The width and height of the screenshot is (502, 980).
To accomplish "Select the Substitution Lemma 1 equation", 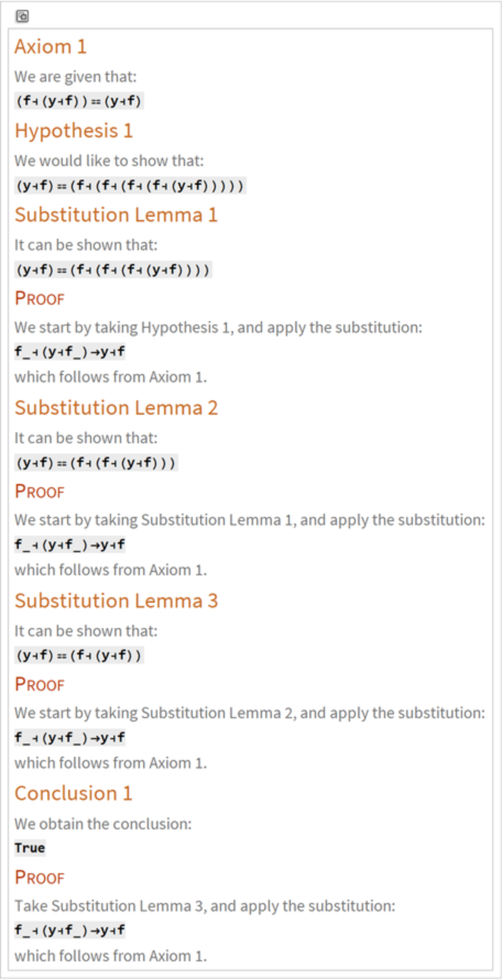I will tap(113, 270).
